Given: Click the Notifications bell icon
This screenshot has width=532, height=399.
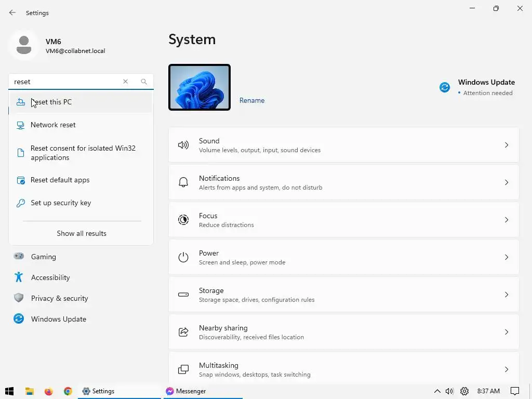Looking at the screenshot, I should click(x=183, y=182).
